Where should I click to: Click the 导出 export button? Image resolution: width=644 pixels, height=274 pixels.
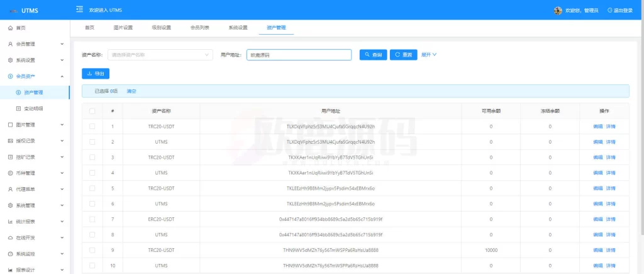click(96, 74)
